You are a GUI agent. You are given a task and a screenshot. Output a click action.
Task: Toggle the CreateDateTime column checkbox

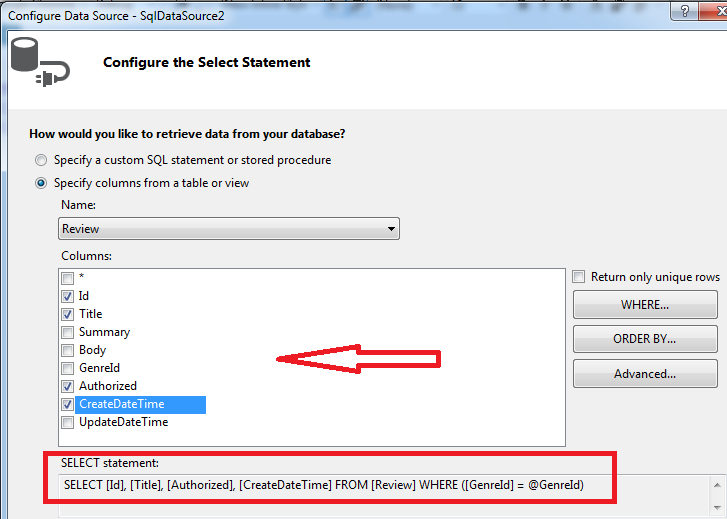pos(67,404)
